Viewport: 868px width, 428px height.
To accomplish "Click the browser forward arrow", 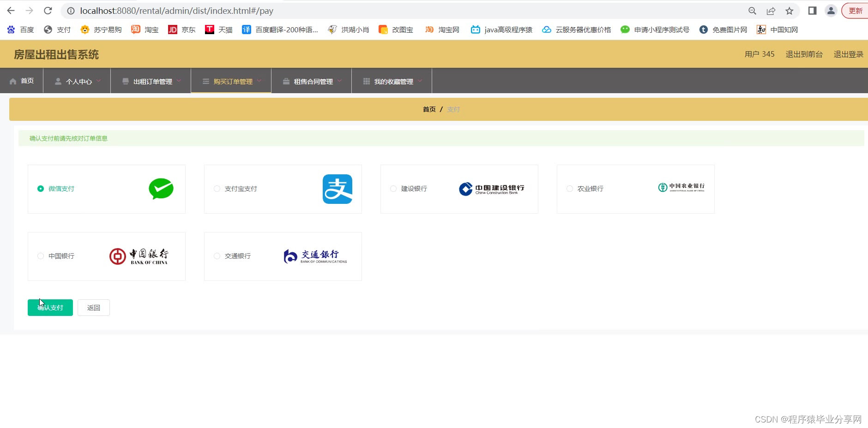I will 30,11.
